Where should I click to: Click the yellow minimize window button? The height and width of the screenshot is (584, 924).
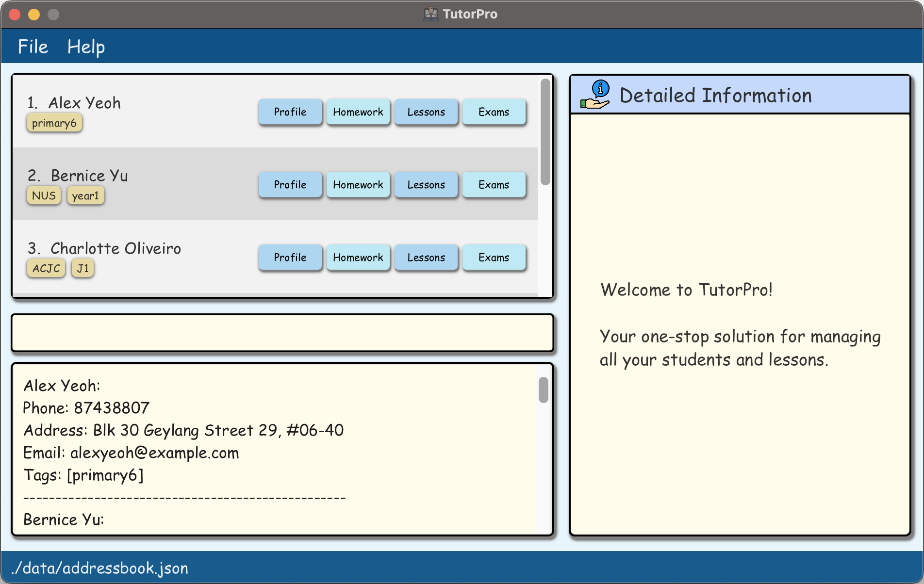click(x=34, y=14)
